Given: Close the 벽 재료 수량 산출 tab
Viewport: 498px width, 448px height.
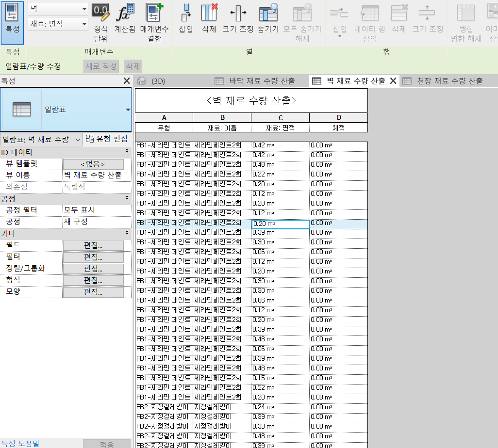Looking at the screenshot, I should [393, 81].
